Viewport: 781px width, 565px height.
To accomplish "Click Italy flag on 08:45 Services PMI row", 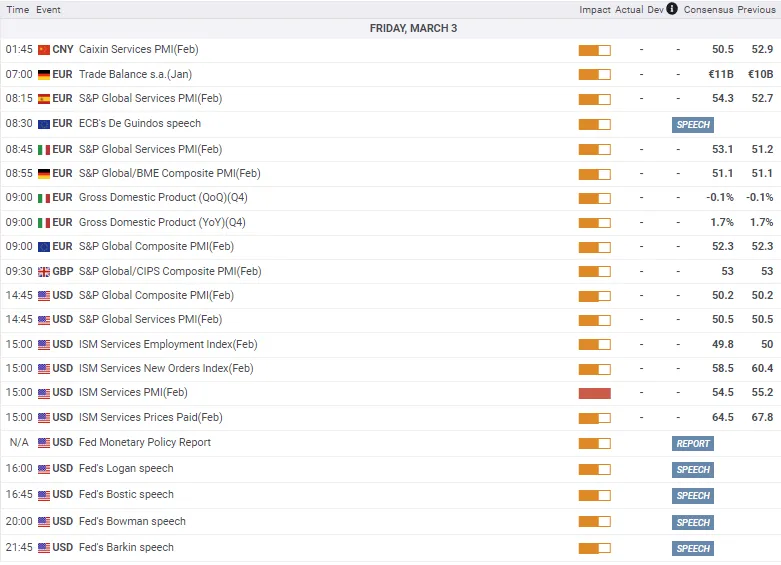I will pyautogui.click(x=44, y=149).
